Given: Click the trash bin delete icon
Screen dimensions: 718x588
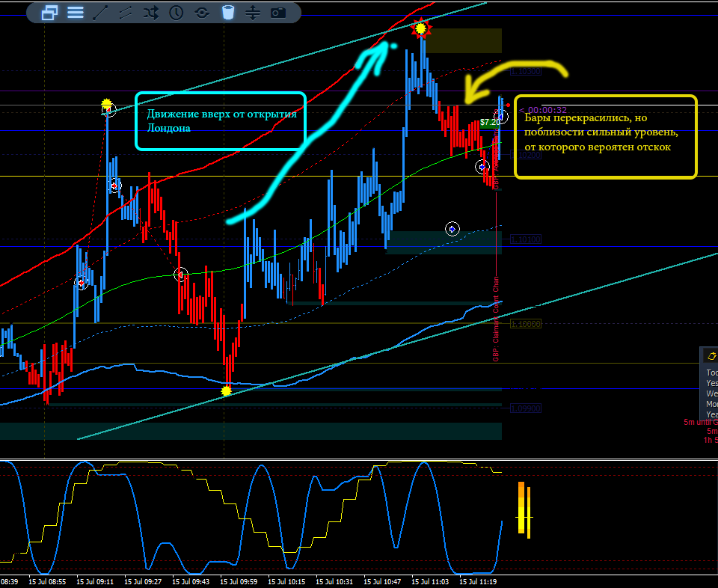Looking at the screenshot, I should (227, 13).
